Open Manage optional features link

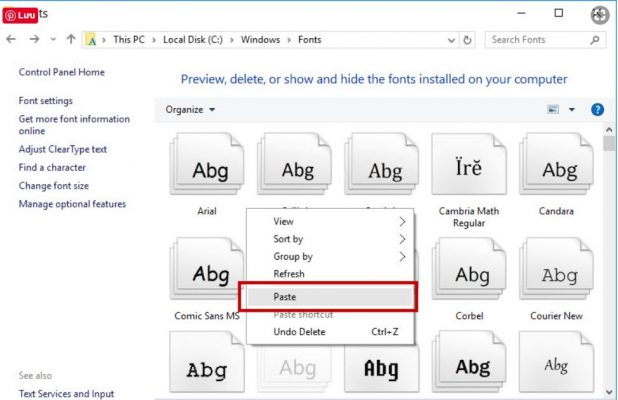point(72,204)
